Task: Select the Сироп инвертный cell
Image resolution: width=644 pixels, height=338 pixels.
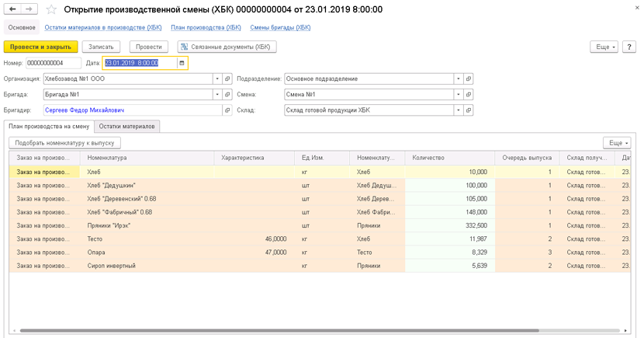Action: coord(147,266)
